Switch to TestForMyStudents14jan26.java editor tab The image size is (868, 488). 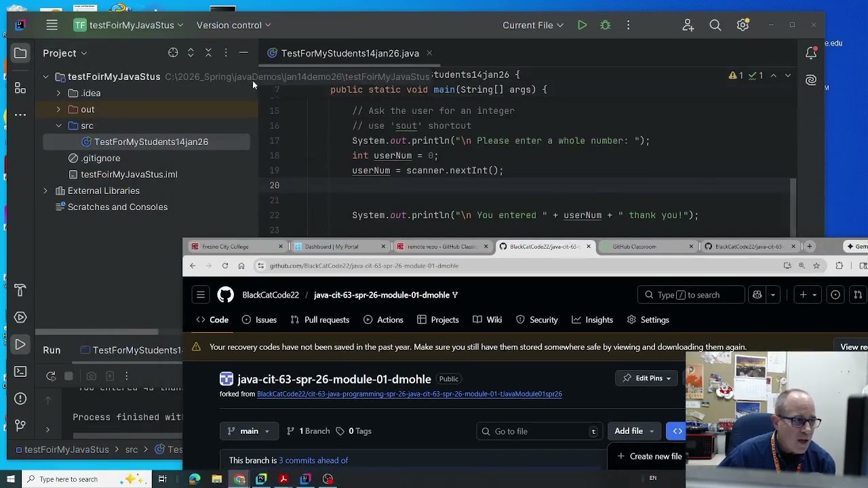(350, 53)
